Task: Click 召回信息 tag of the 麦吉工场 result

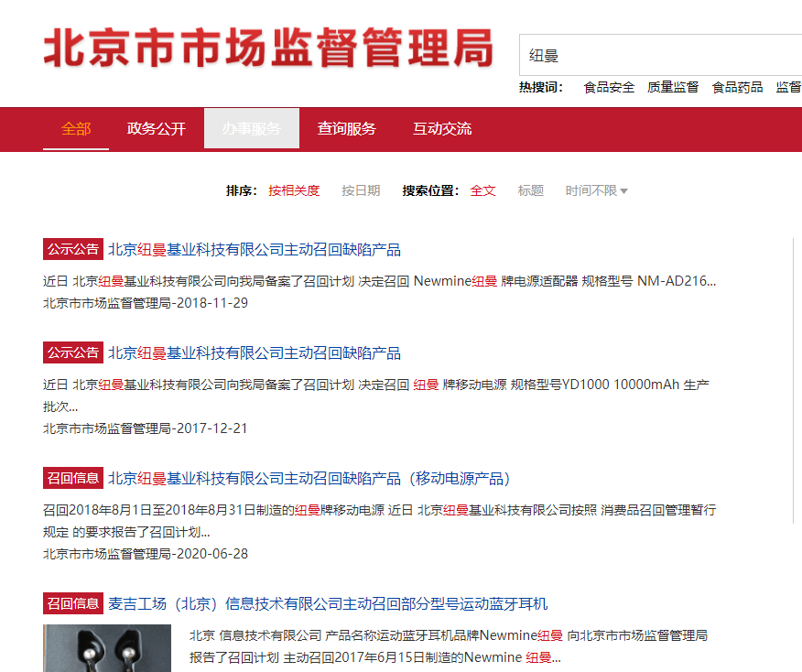Action: pos(73,603)
